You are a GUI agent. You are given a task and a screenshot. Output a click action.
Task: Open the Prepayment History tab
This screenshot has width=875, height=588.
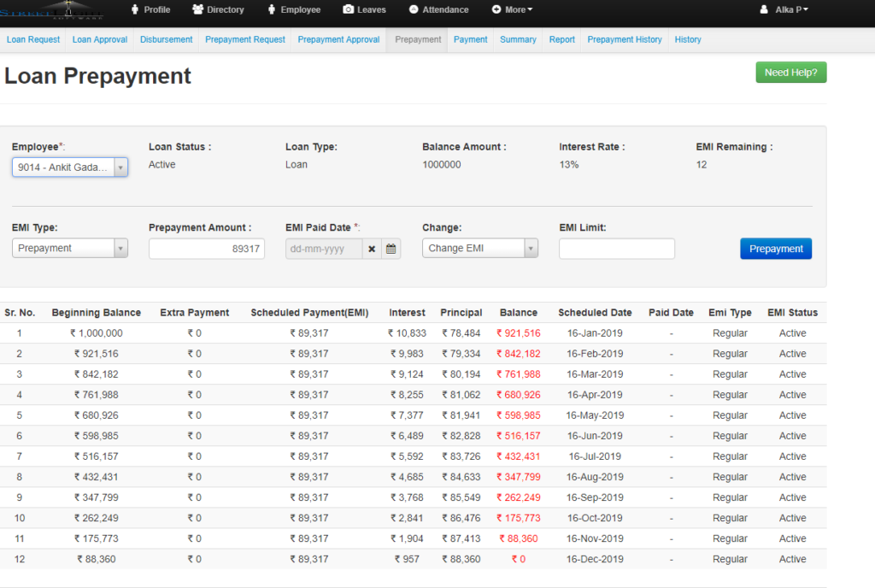tap(624, 39)
